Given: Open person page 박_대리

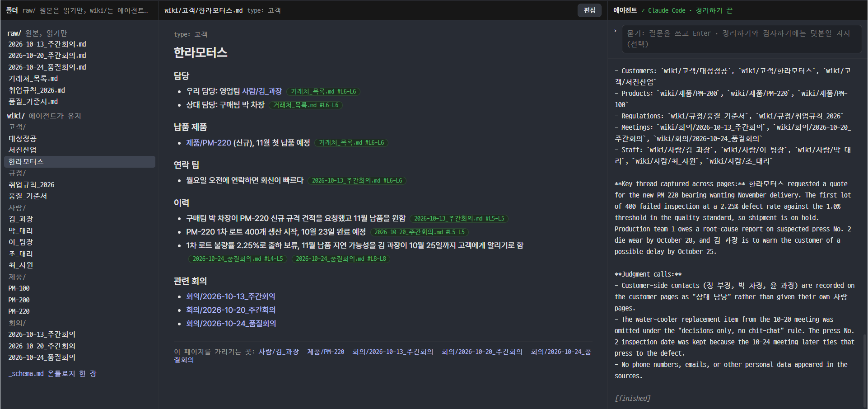Looking at the screenshot, I should (x=21, y=231).
